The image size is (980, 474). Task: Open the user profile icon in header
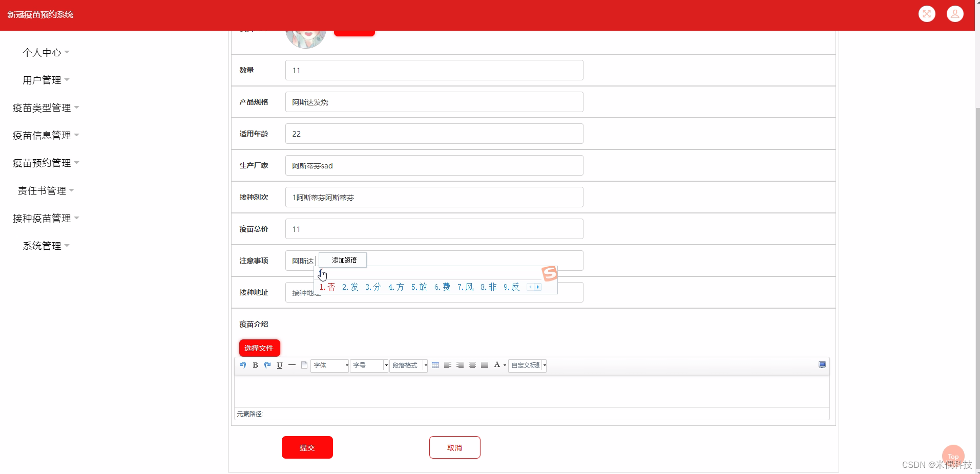[955, 14]
